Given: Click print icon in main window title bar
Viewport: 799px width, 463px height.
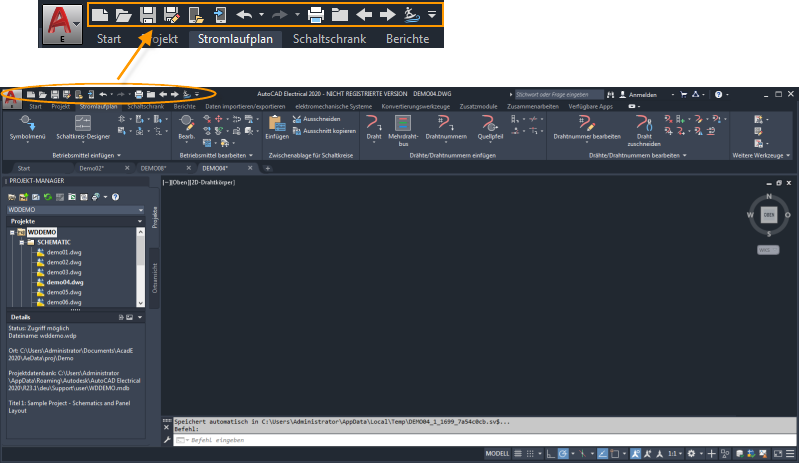Looking at the screenshot, I should point(139,94).
